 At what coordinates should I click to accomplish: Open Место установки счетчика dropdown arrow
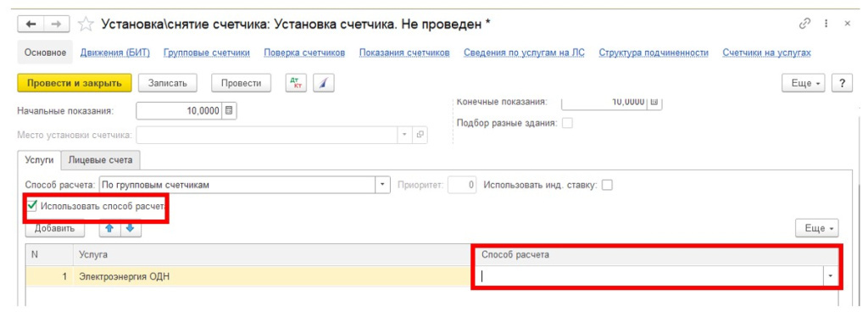coord(405,135)
